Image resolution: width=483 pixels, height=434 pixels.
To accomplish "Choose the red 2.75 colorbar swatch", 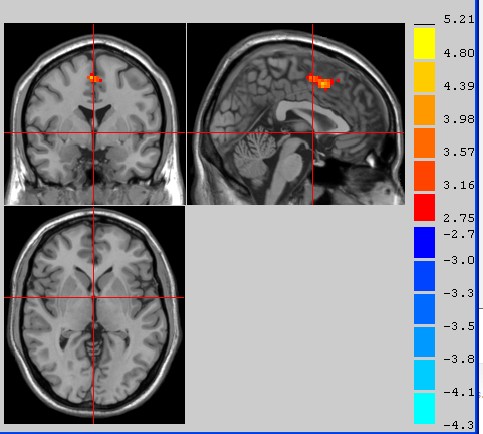I will click(424, 208).
